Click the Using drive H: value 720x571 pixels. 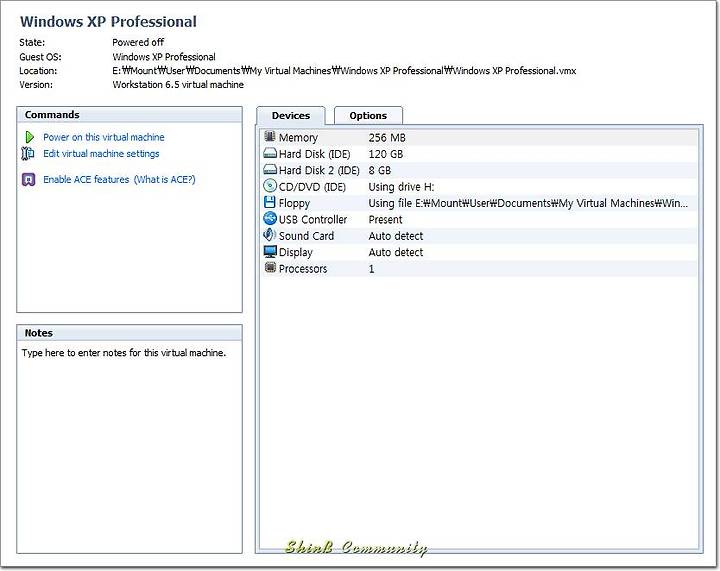[x=401, y=187]
